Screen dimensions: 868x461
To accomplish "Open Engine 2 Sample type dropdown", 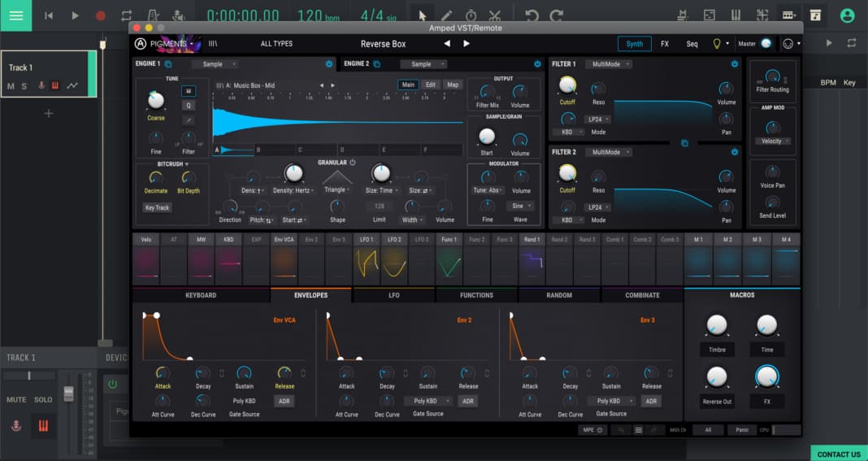I will point(424,64).
